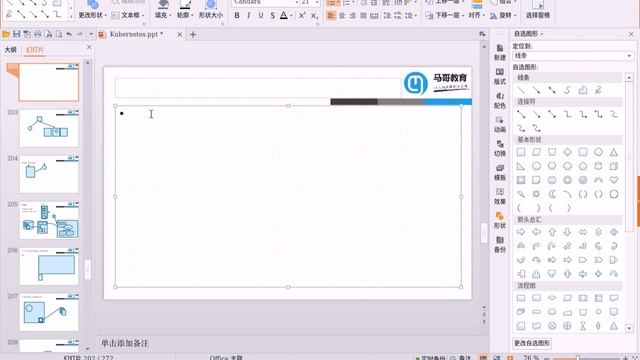640x360 pixels.
Task: Toggle superscript formatting
Action: pos(302,16)
